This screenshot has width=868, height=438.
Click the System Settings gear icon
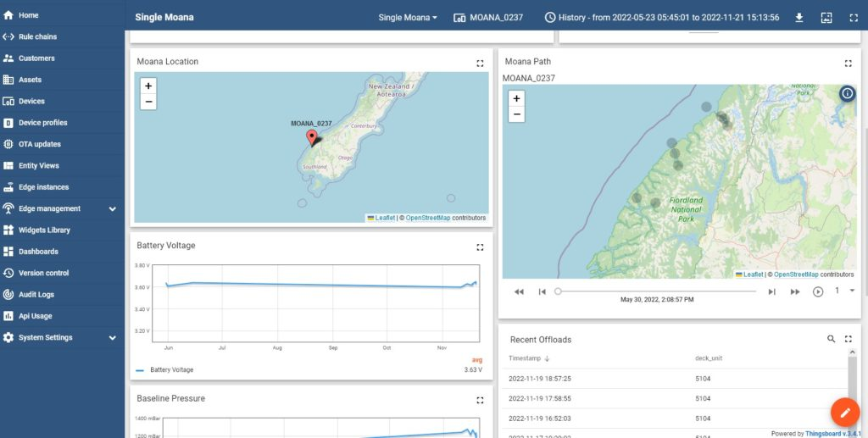point(8,337)
